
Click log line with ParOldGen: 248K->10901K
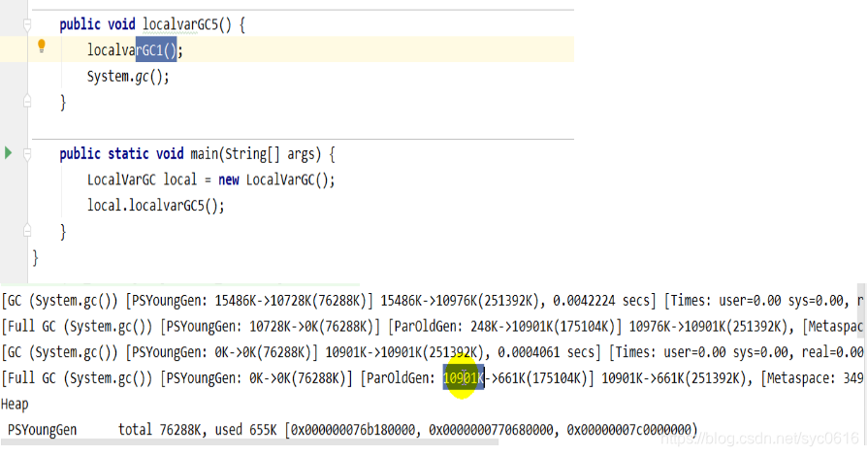(433, 327)
